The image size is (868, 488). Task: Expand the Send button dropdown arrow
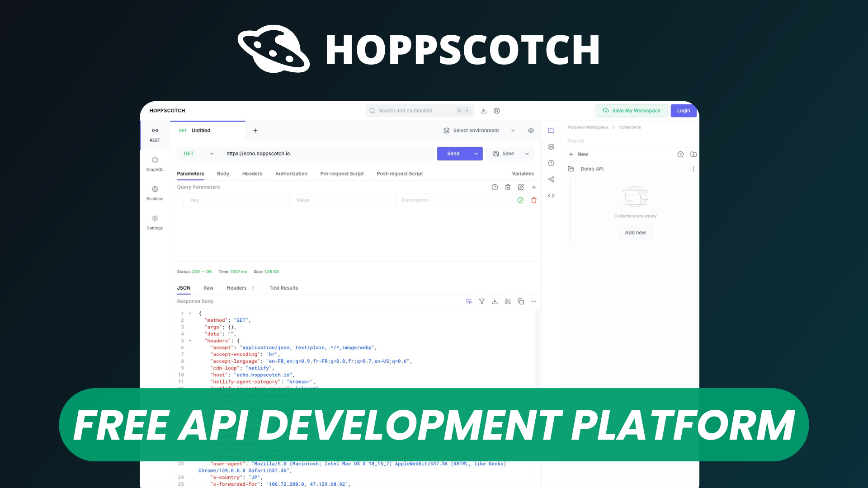click(476, 153)
